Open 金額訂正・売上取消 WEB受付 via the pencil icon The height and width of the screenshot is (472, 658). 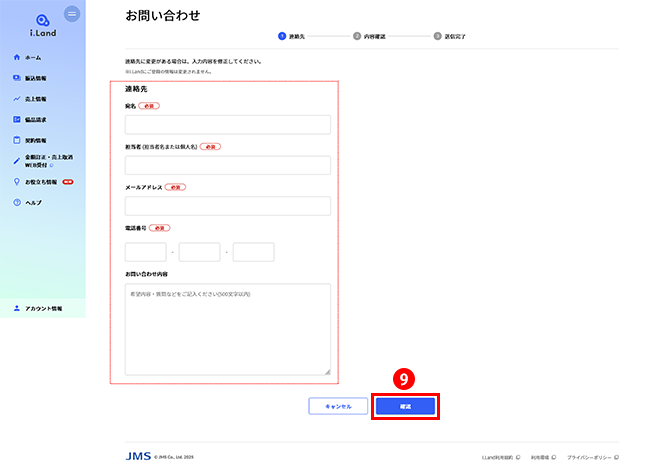pyautogui.click(x=17, y=161)
